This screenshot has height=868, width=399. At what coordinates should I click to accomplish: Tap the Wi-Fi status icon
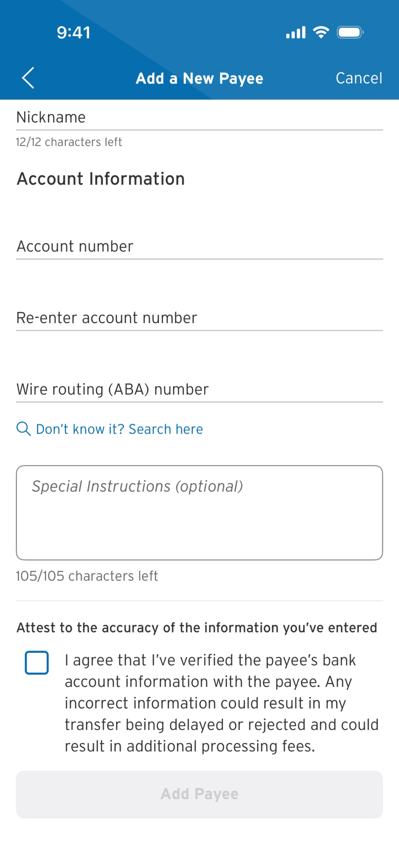point(321,32)
